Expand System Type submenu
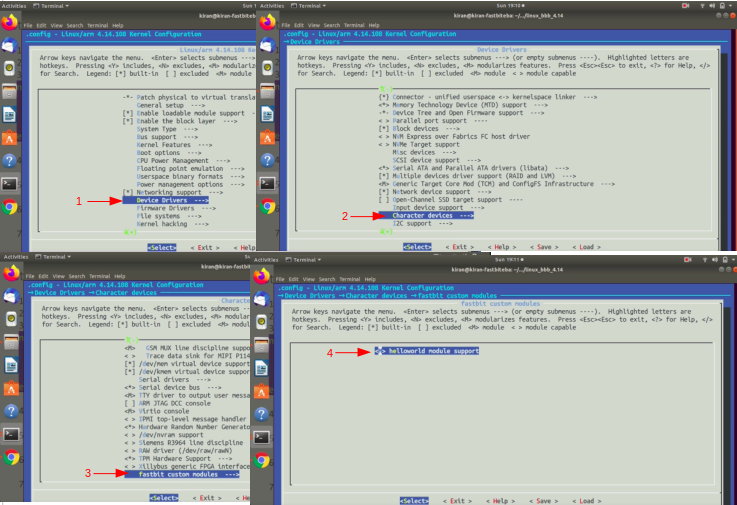737x505 pixels. [167, 129]
